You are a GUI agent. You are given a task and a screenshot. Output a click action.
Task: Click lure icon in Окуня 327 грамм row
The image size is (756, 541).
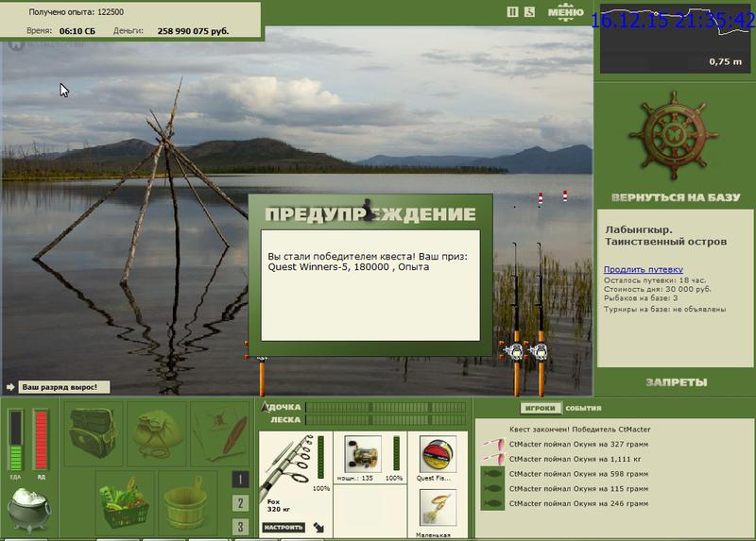(493, 444)
